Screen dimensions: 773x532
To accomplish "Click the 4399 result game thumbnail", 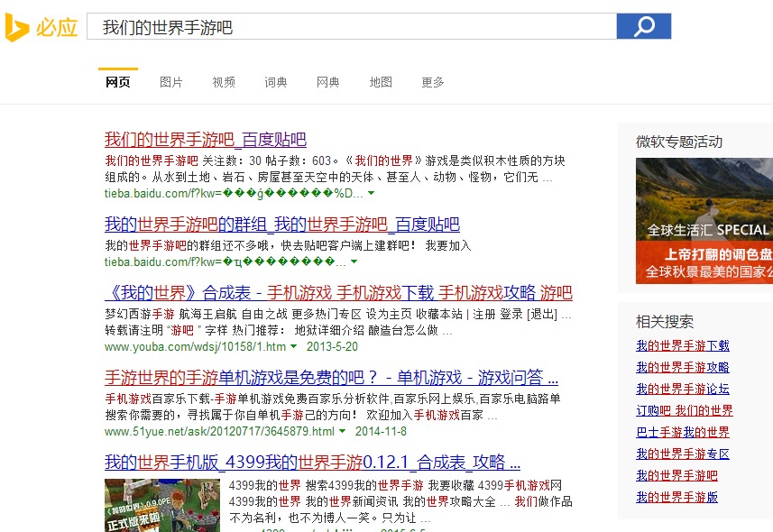I will tap(162, 505).
